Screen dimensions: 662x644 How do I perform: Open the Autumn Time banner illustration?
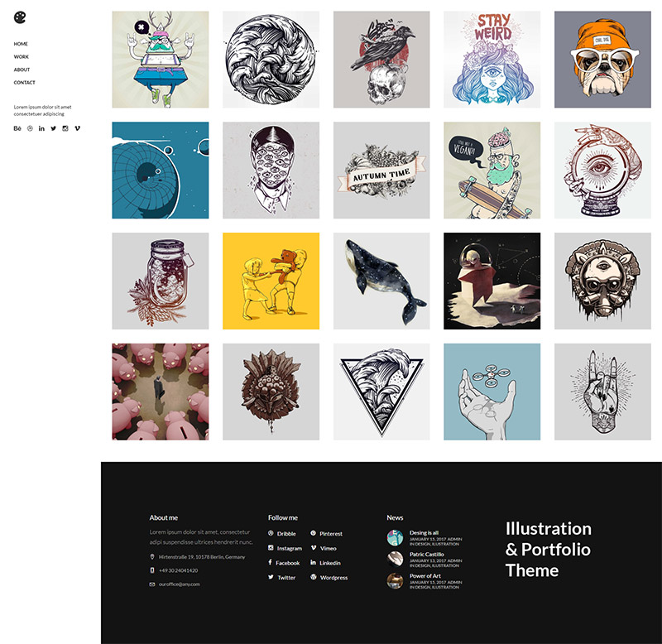coord(381,171)
